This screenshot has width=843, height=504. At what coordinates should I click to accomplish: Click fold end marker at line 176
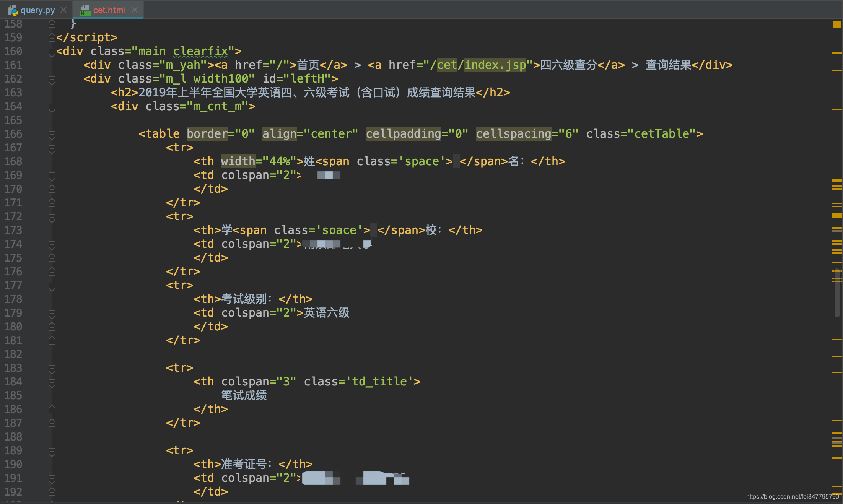(x=52, y=272)
